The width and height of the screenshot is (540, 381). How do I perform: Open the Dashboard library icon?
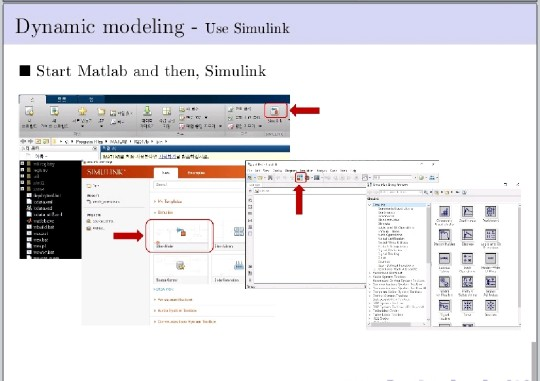click(490, 212)
